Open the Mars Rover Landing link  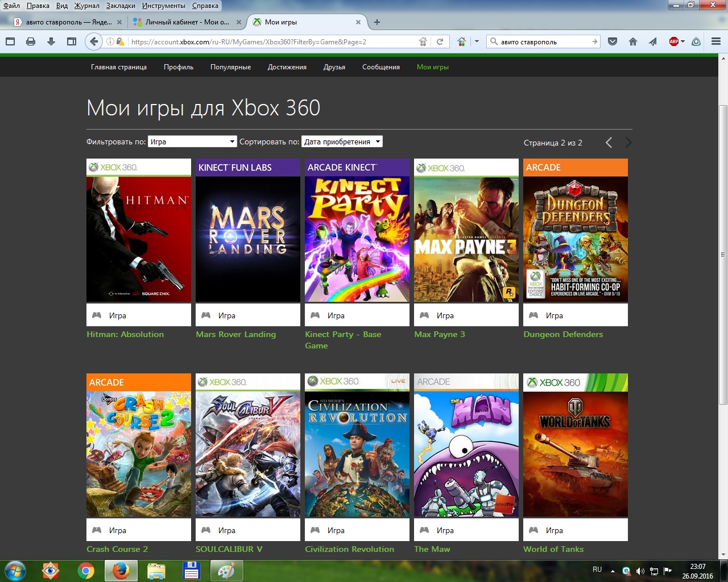[x=235, y=334]
